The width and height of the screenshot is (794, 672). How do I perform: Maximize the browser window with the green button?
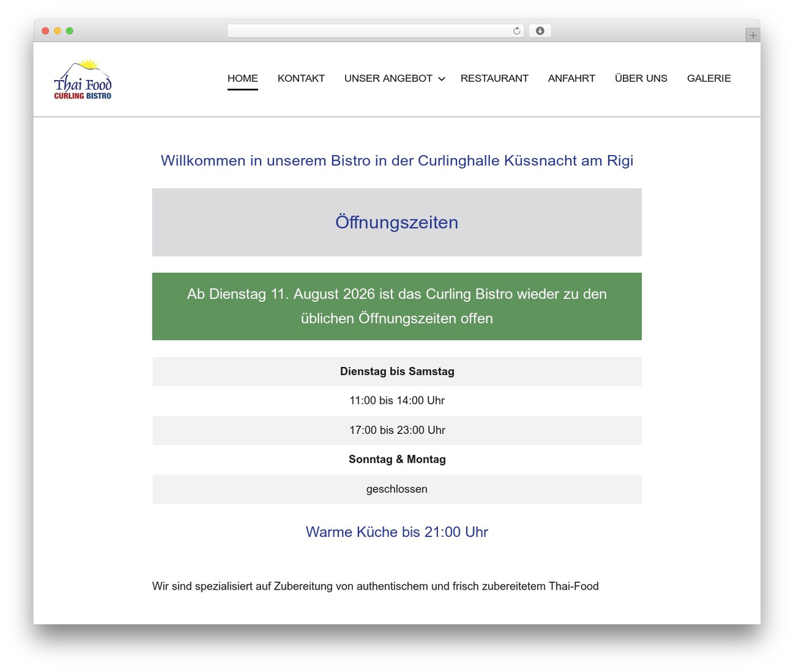[69, 31]
